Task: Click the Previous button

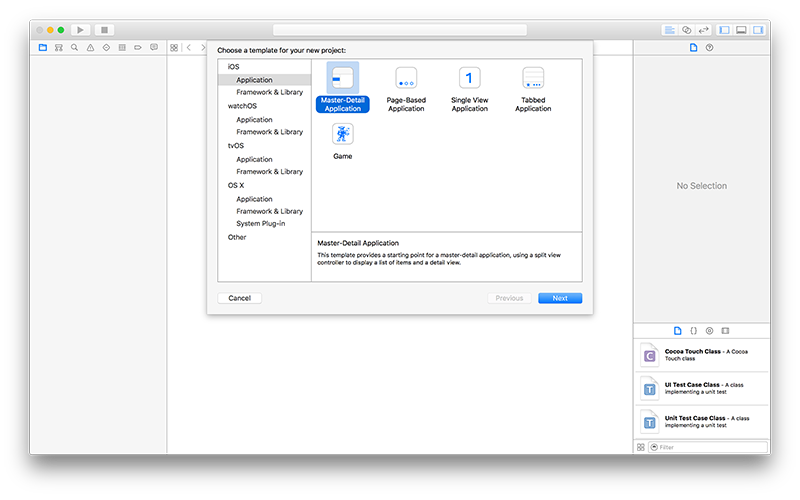Action: coord(509,298)
